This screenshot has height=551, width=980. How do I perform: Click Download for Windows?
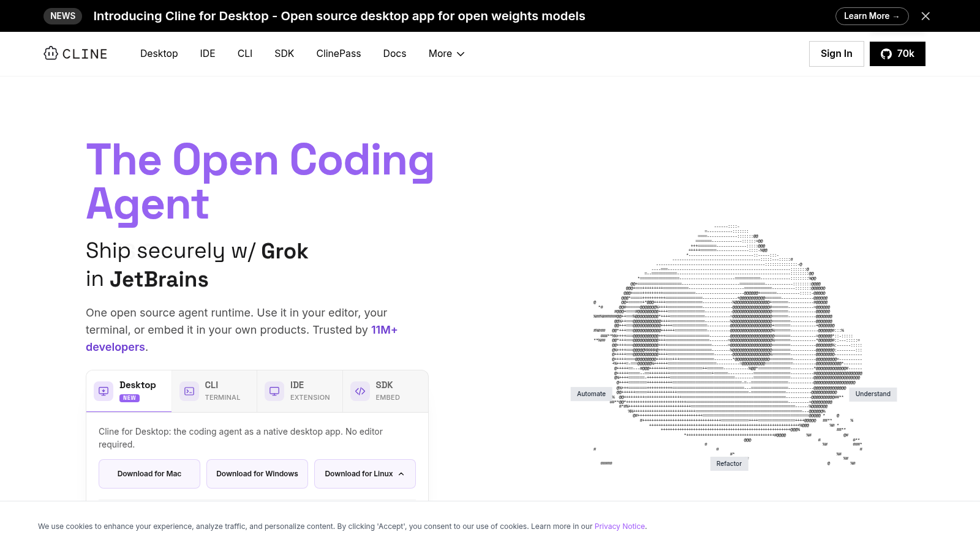[257, 474]
